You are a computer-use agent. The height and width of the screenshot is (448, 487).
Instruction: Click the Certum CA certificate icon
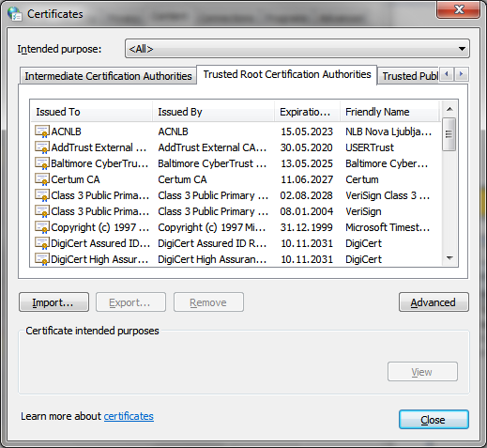coord(42,179)
